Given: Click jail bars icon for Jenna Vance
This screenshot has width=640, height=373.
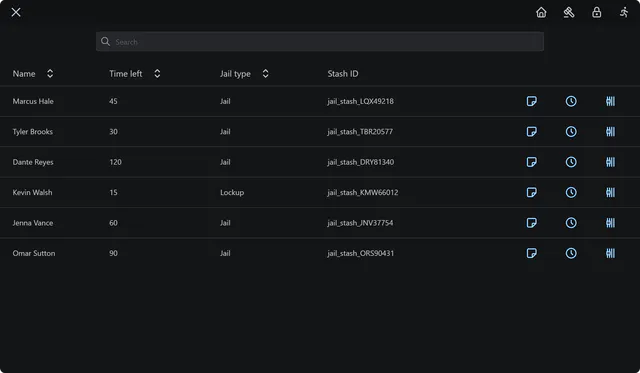Looking at the screenshot, I should pyautogui.click(x=610, y=223).
